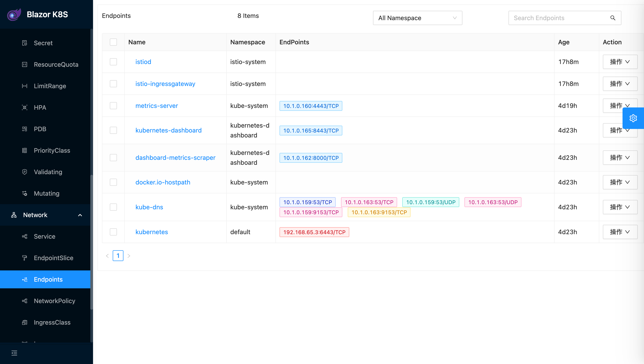Open the All Namespace dropdown

(417, 18)
